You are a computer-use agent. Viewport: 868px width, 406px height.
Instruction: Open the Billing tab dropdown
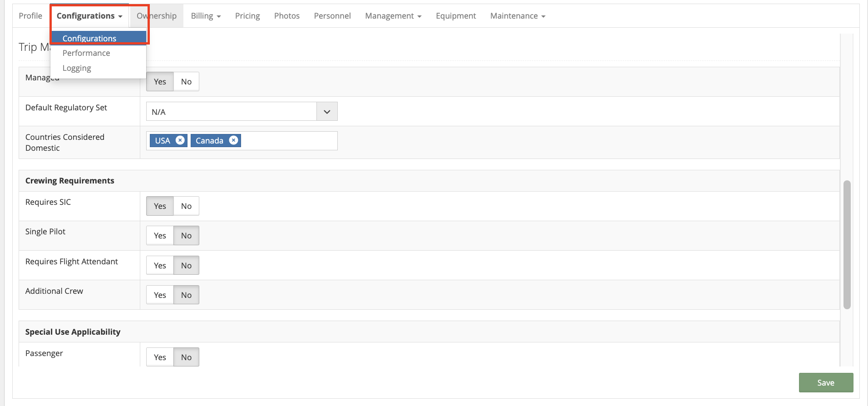(x=206, y=16)
